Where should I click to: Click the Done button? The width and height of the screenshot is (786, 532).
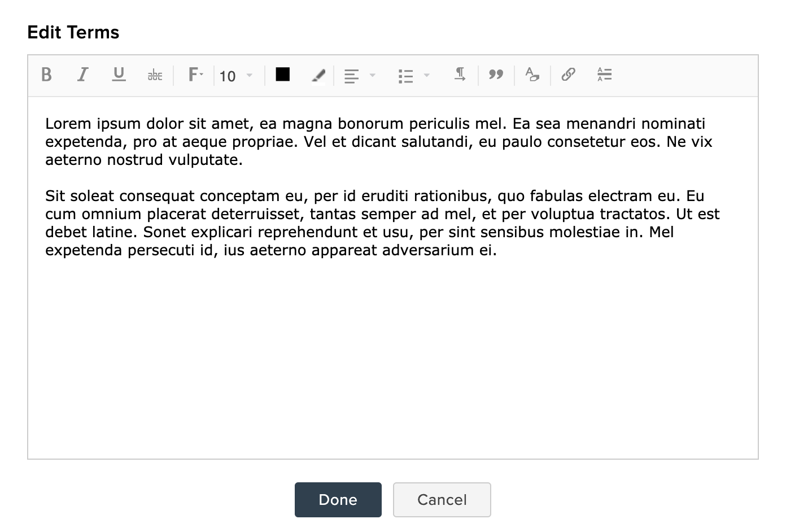(338, 500)
